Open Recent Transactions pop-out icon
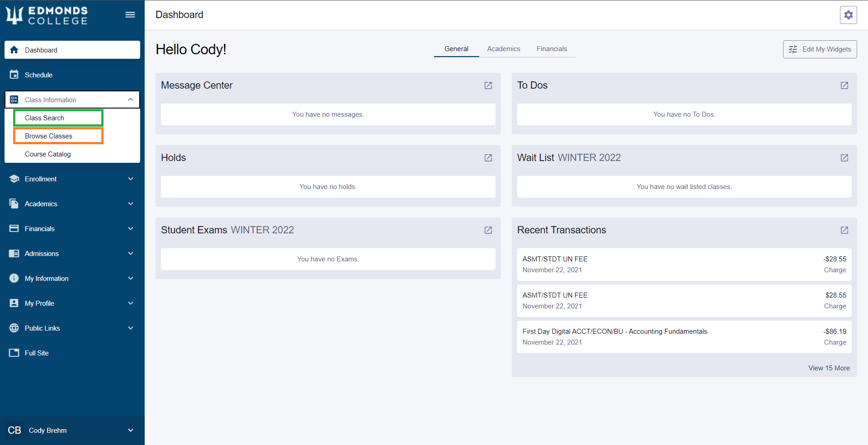This screenshot has width=868, height=445. coord(844,230)
